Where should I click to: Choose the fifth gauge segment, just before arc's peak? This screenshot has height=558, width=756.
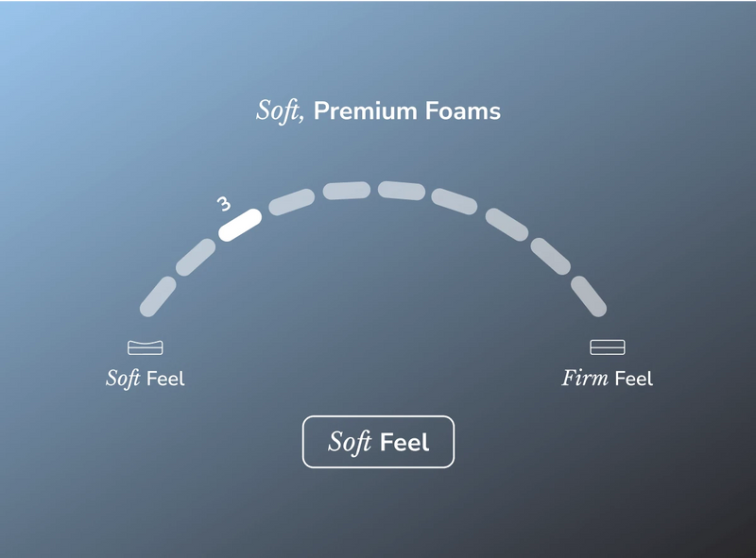tap(347, 191)
